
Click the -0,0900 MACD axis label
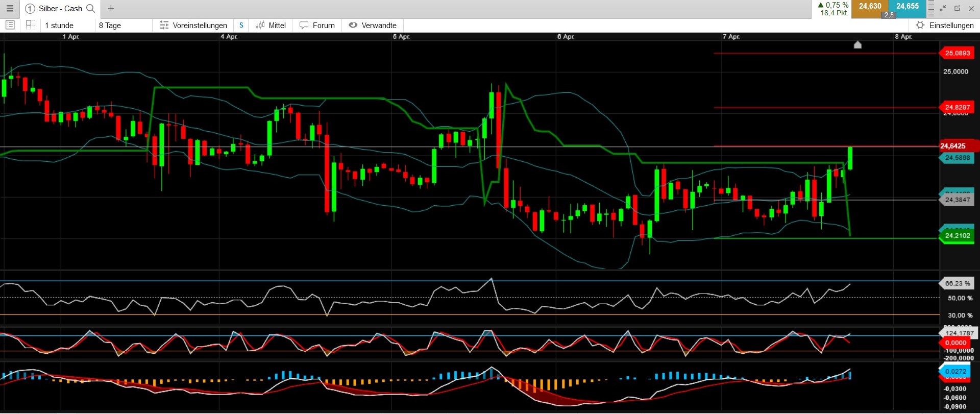coord(954,407)
